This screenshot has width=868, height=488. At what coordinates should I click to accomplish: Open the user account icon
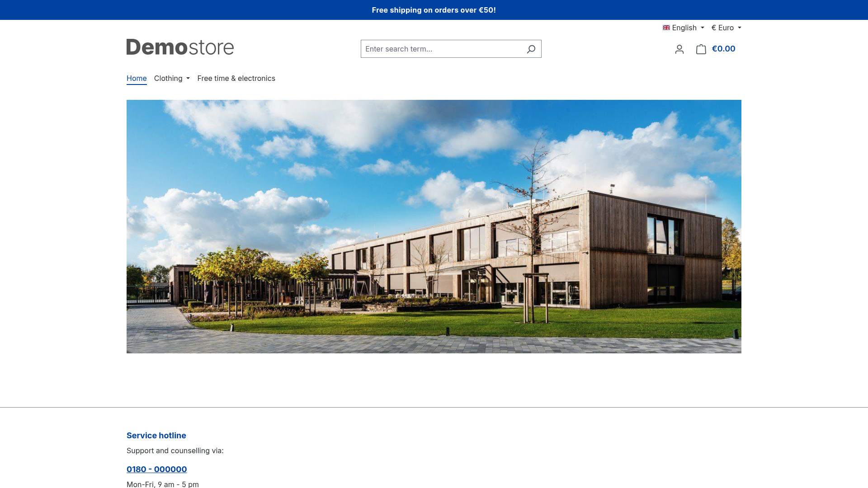(x=679, y=49)
